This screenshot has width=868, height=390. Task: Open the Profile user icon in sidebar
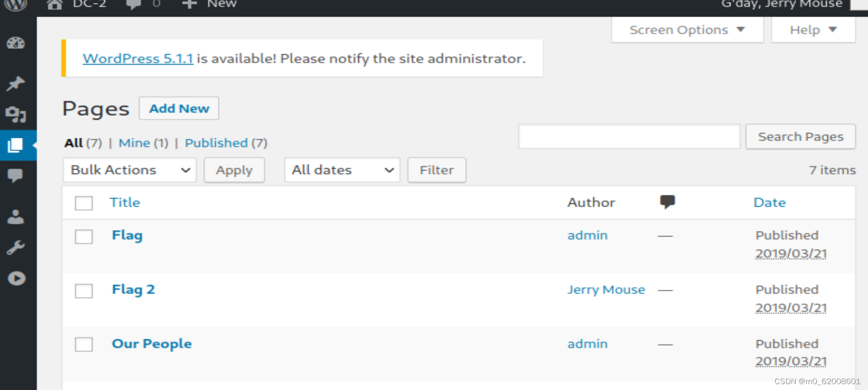point(16,217)
